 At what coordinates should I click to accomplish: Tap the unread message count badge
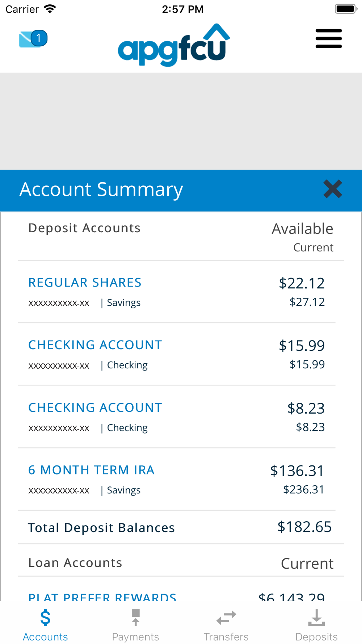click(39, 38)
